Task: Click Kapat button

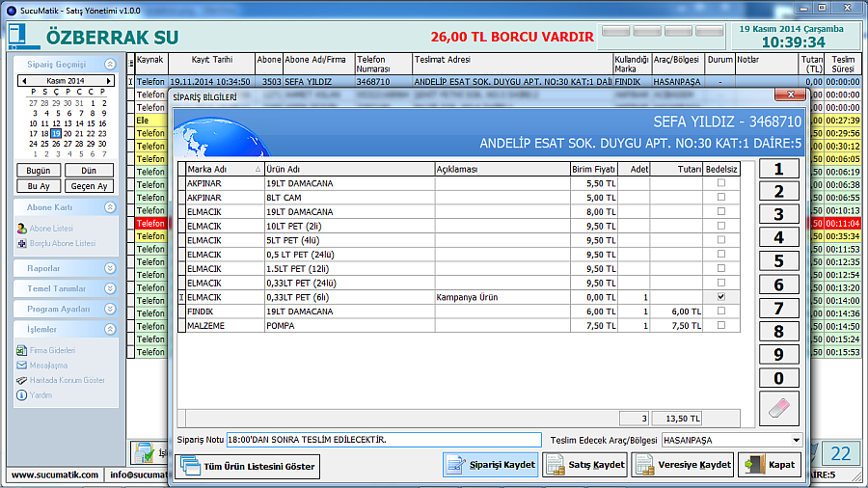Action: coord(770,465)
